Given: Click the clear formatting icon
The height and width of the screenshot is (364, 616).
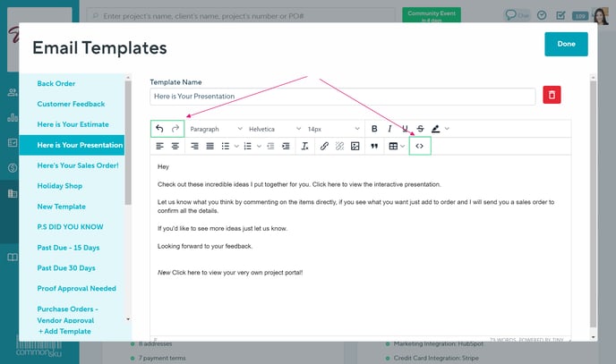Looking at the screenshot, I should (305, 146).
